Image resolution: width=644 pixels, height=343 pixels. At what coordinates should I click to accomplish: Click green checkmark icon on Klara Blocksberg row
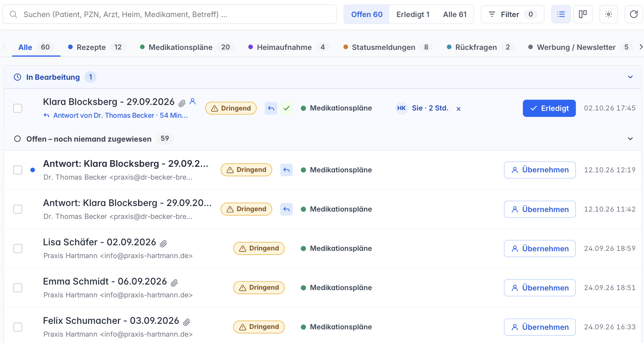(286, 108)
